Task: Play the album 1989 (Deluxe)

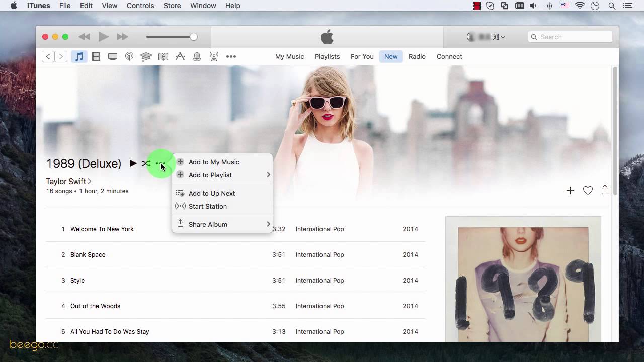Action: coord(133,163)
